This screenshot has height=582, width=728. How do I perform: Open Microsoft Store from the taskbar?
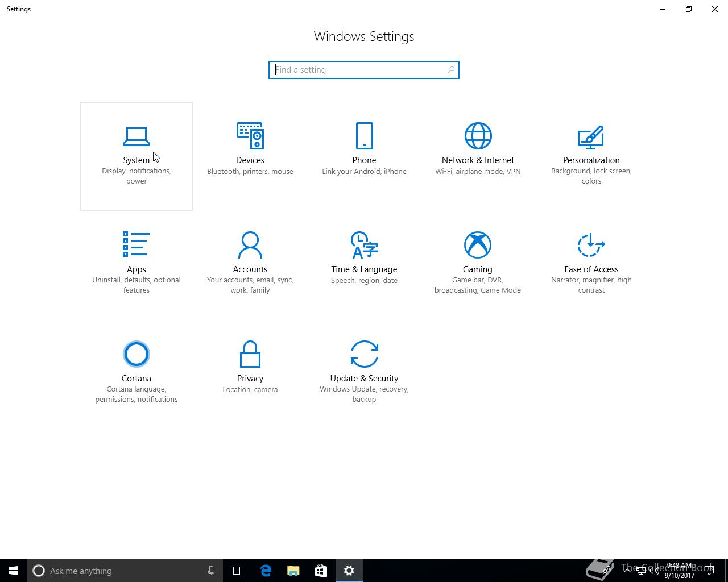click(x=321, y=571)
